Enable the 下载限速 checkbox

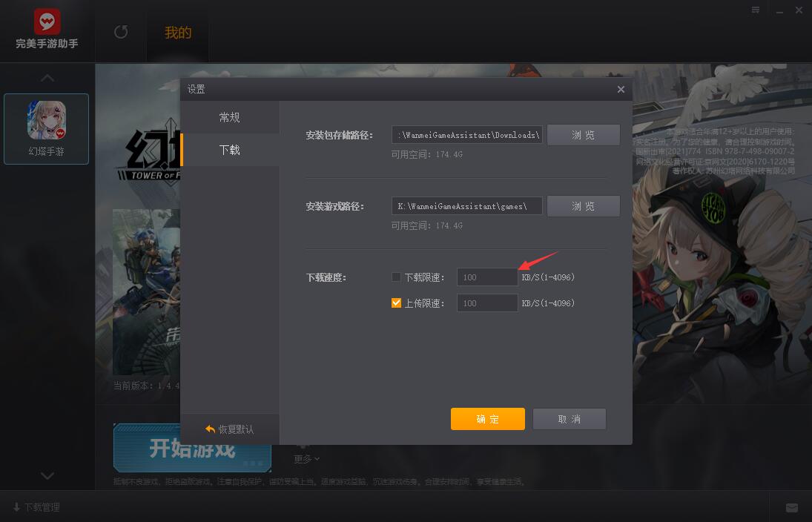click(396, 277)
